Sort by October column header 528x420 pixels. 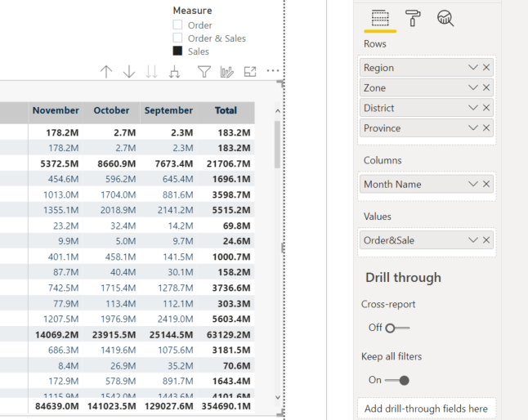[111, 110]
